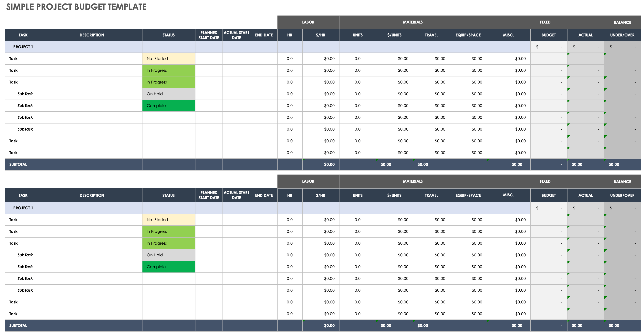
Task: Click the 'STATUS' column header in lower table
Action: coord(169,195)
